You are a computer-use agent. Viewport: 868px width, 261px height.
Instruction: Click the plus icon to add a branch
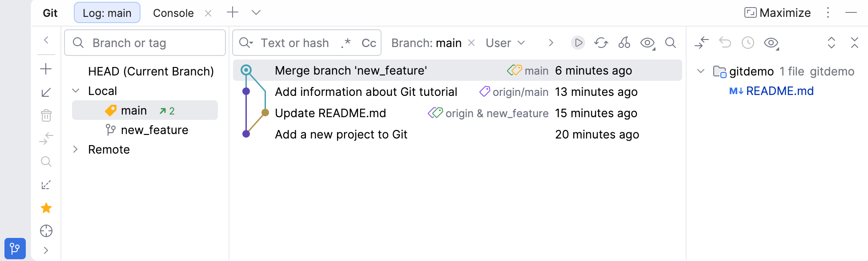coord(46,69)
